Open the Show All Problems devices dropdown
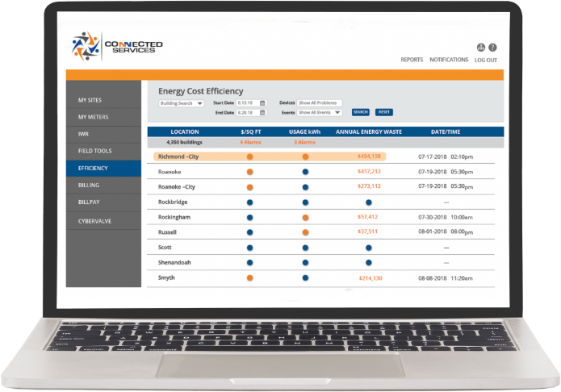The height and width of the screenshot is (392, 561). (320, 103)
